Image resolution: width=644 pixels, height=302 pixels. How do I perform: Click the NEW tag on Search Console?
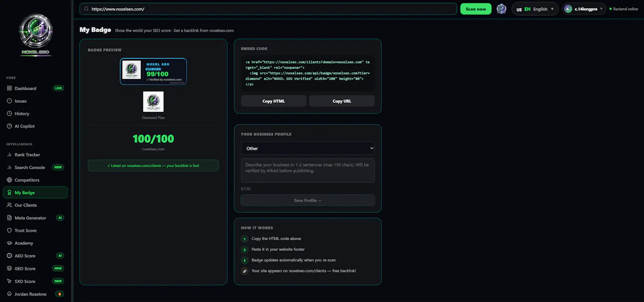tap(58, 167)
